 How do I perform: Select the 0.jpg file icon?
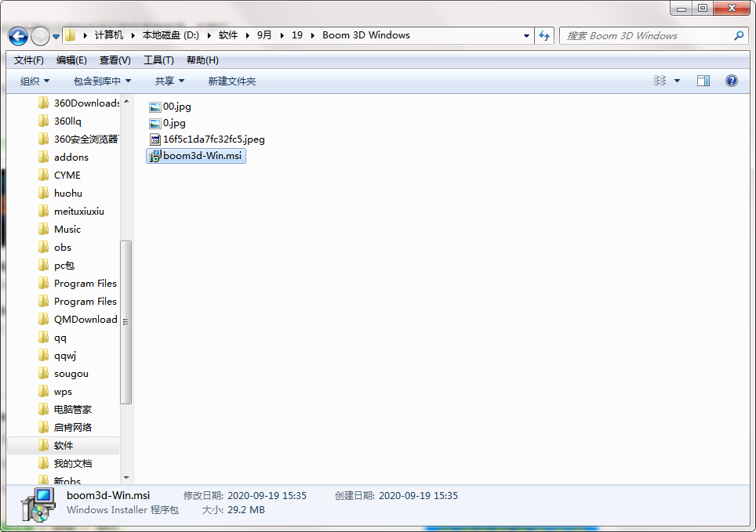[154, 123]
